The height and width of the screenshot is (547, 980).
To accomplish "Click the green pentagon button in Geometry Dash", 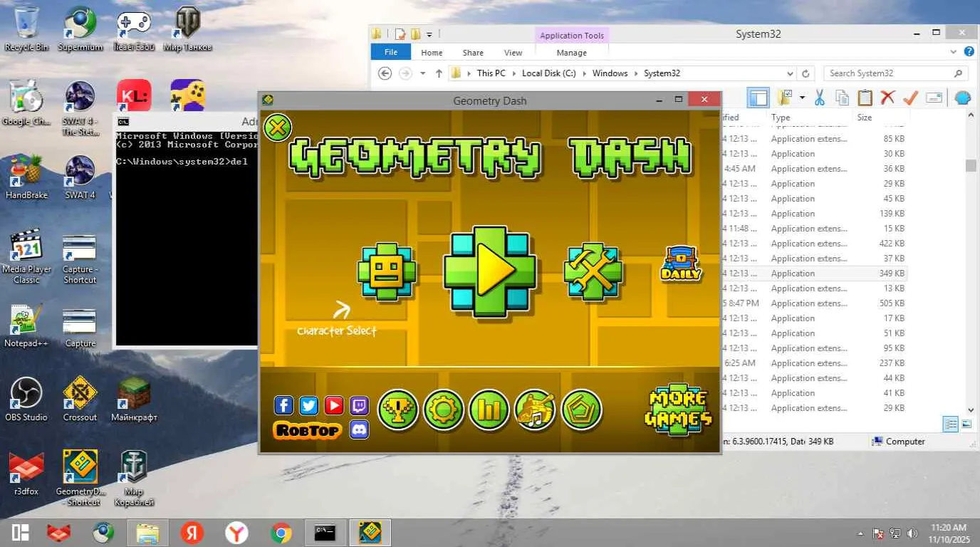I will pyautogui.click(x=582, y=410).
